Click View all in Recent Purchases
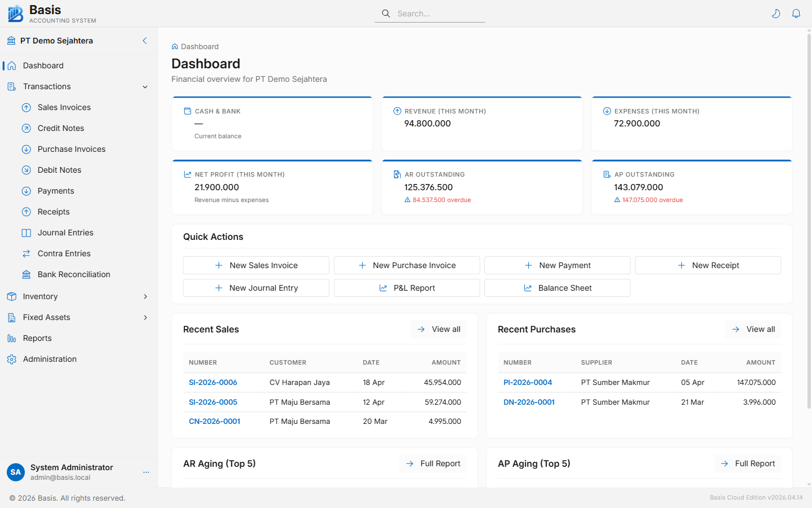The width and height of the screenshot is (812, 508). click(753, 329)
